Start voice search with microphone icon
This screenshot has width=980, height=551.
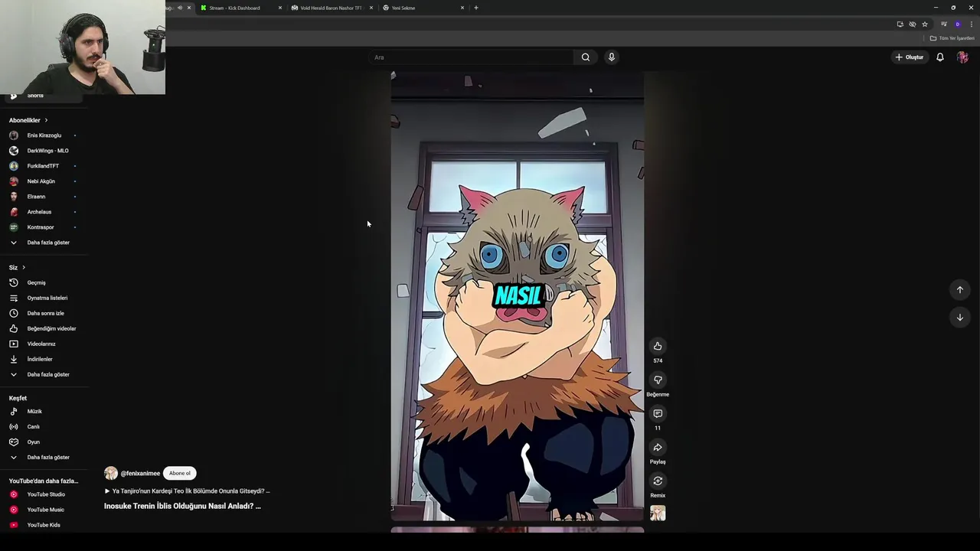612,57
